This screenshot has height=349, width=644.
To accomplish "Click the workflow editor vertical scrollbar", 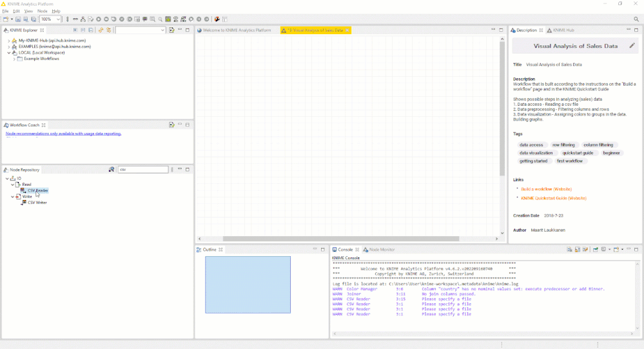I will [x=502, y=109].
